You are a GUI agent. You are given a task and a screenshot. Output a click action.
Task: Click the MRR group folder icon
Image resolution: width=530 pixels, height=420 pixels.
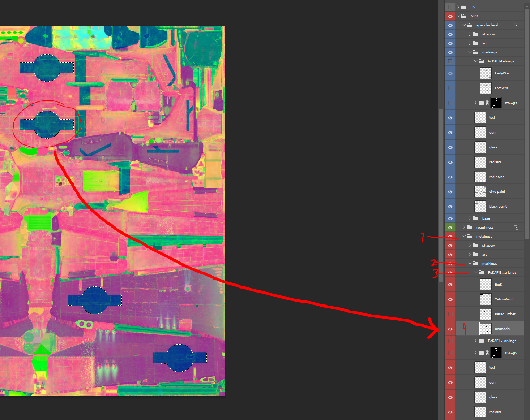464,16
